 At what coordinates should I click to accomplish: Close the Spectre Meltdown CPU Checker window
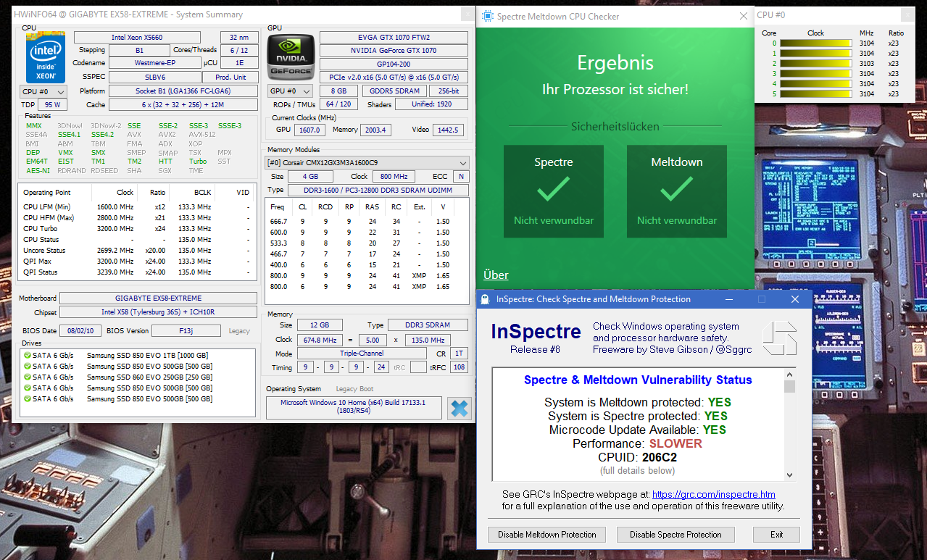pyautogui.click(x=743, y=16)
